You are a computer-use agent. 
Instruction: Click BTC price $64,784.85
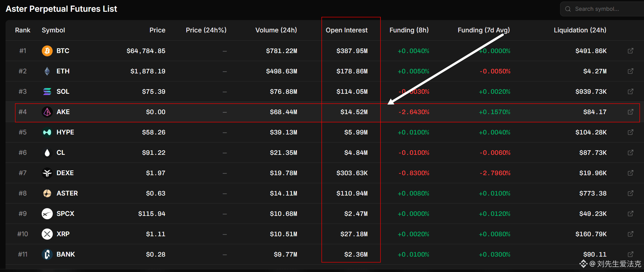pyautogui.click(x=146, y=51)
